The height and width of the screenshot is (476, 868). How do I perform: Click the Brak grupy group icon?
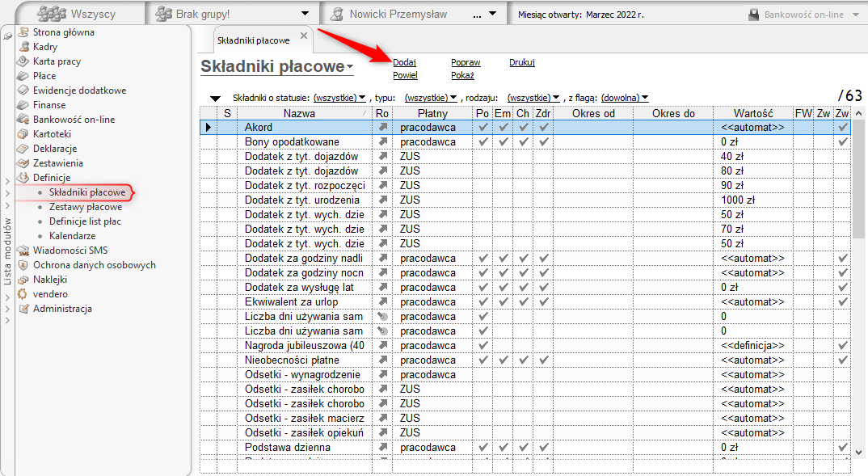163,14
